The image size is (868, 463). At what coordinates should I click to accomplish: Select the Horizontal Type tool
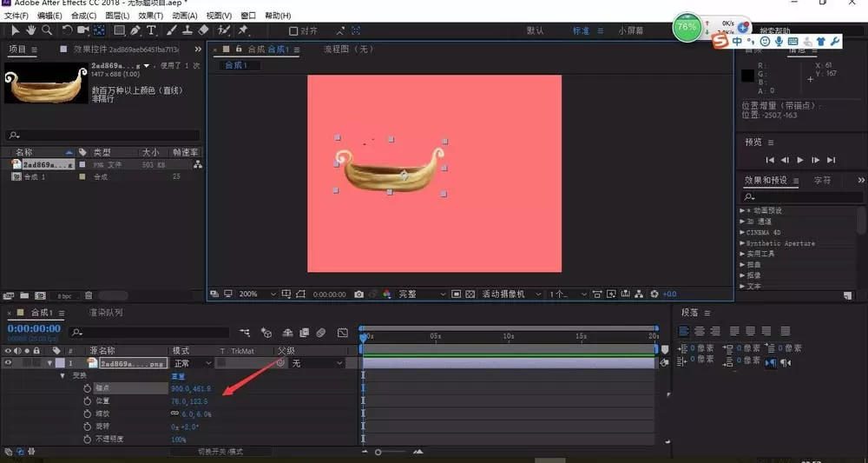151,30
